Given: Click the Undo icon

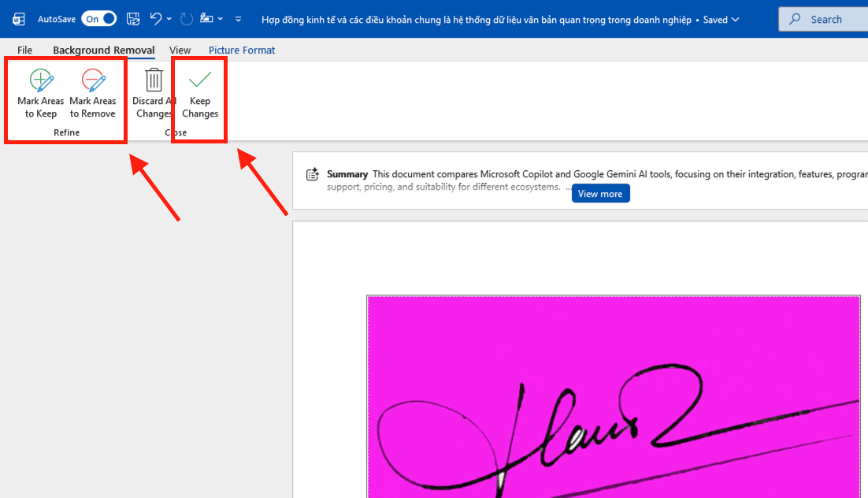Looking at the screenshot, I should [155, 18].
